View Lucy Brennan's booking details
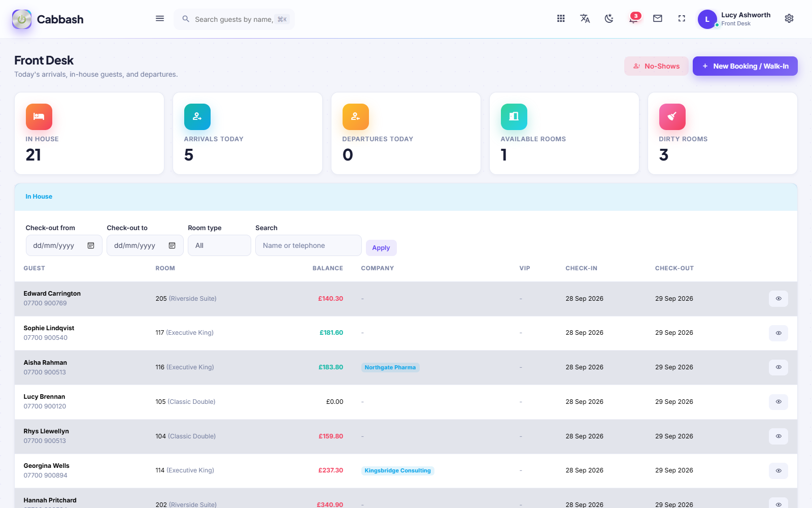812x508 pixels. [x=779, y=402]
